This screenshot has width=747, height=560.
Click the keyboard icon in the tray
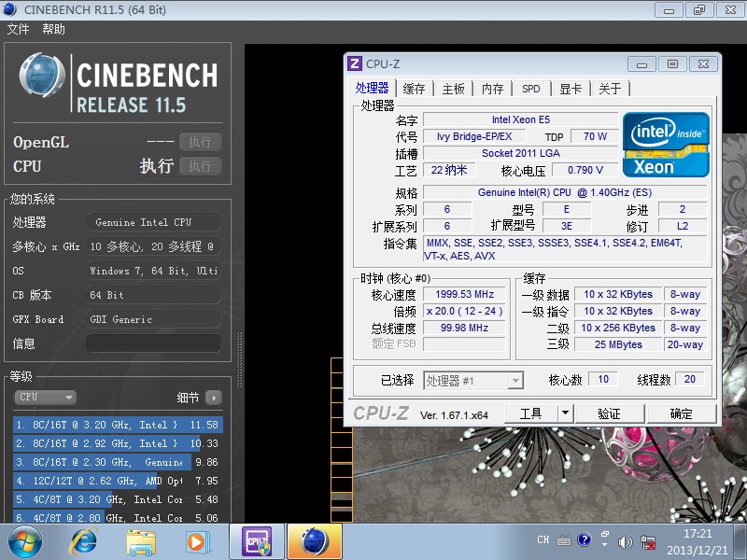pos(564,540)
